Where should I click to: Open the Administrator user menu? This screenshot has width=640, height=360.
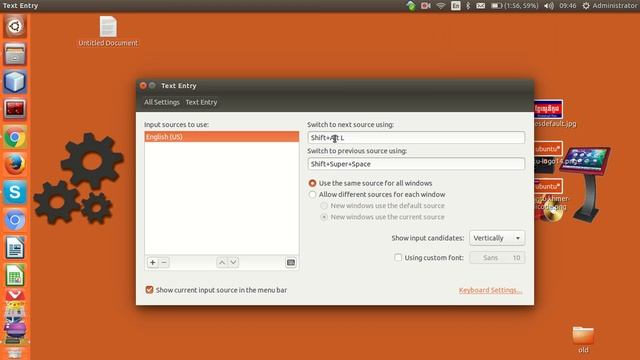pyautogui.click(x=616, y=6)
